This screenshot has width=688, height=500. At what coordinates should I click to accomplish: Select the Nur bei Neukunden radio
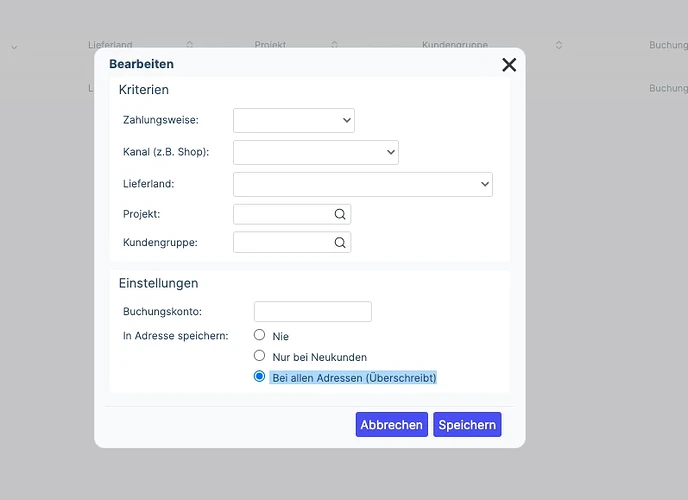point(259,356)
